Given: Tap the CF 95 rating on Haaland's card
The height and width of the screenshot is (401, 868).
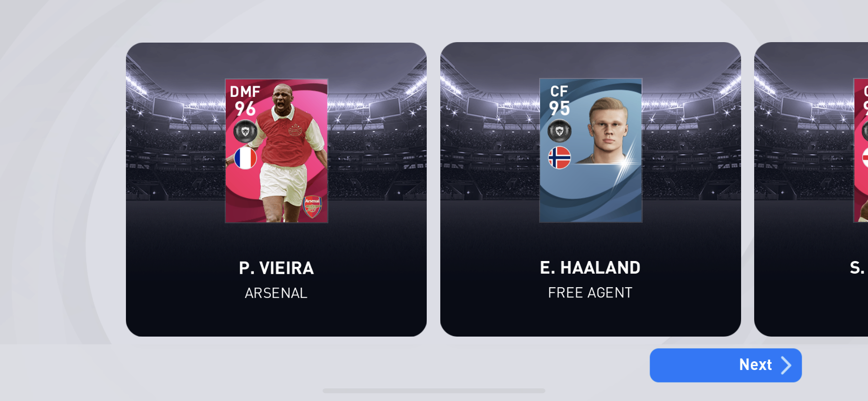Looking at the screenshot, I should click(559, 101).
